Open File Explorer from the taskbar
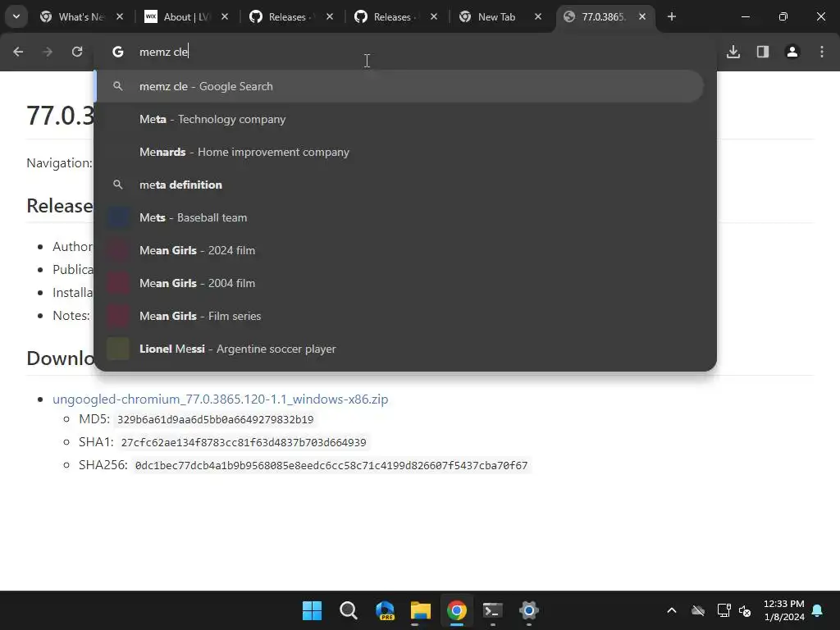This screenshot has width=840, height=630. pos(421,610)
